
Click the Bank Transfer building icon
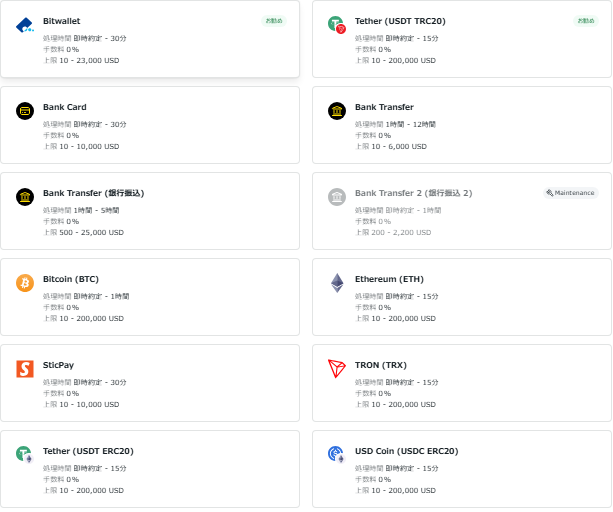(x=337, y=111)
